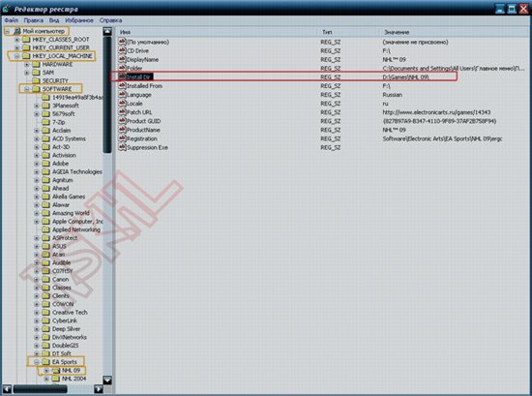Viewport: 532px width, 396px height.
Task: Click the Мой компьютер computer icon
Action: pyautogui.click(x=17, y=31)
